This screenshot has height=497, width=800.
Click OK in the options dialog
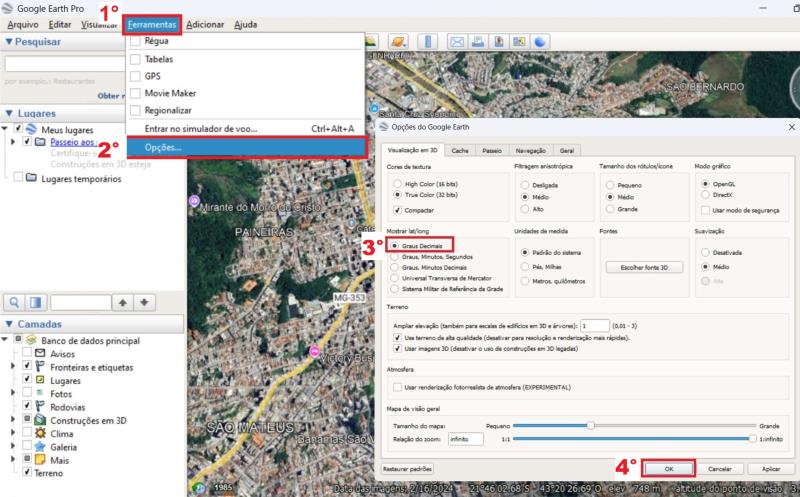coord(669,468)
